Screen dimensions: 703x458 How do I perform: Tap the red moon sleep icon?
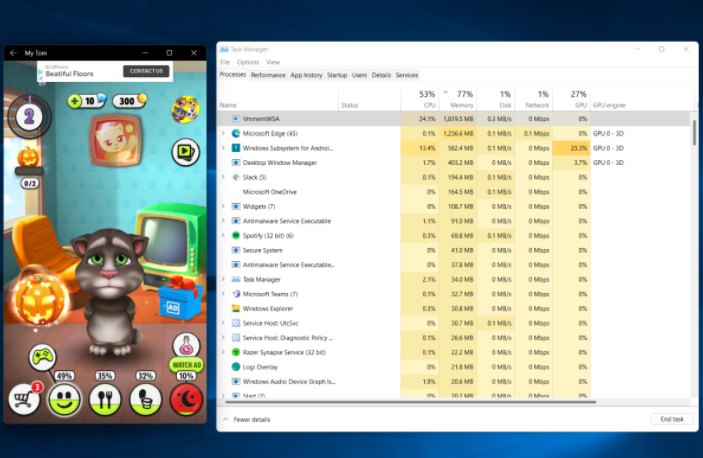coord(187,399)
